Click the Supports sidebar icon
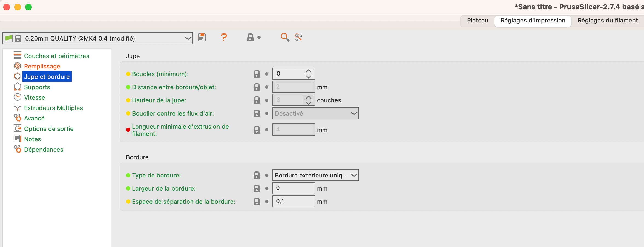This screenshot has width=644, height=247. pyautogui.click(x=18, y=87)
